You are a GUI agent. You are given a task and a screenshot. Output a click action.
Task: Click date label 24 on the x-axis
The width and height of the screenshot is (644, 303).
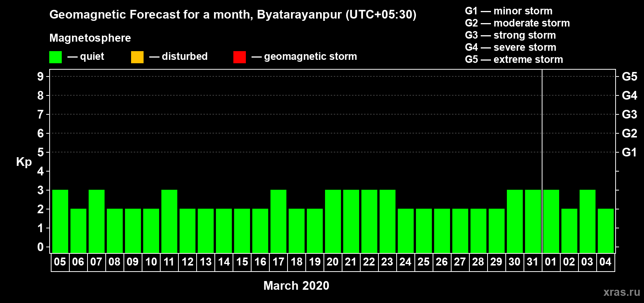coord(405,262)
